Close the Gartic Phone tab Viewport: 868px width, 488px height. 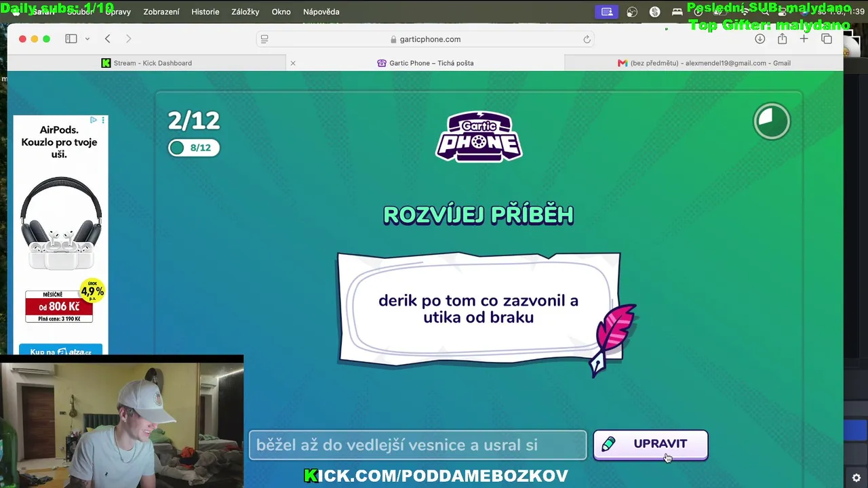click(x=293, y=63)
